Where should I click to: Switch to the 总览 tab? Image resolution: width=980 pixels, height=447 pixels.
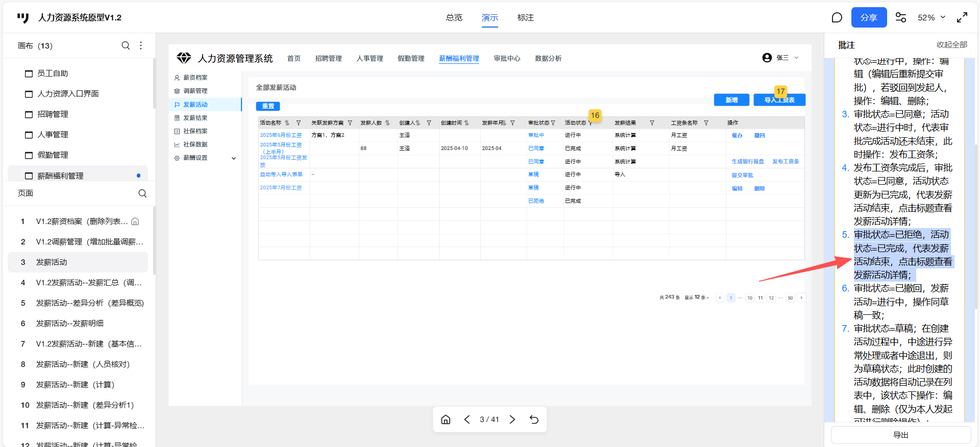(x=454, y=18)
